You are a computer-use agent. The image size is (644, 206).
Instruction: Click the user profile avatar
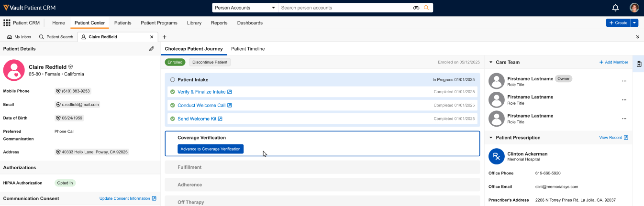pos(634,8)
